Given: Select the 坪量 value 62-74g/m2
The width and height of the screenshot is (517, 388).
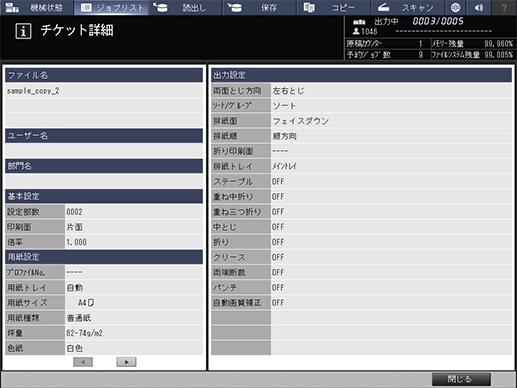Looking at the screenshot, I should (x=84, y=333).
